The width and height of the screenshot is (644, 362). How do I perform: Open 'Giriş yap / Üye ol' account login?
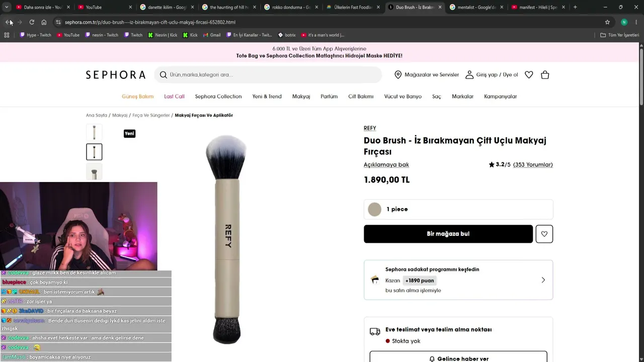(x=492, y=75)
